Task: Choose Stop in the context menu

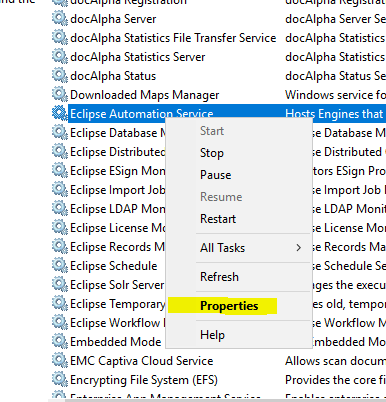Action: (x=212, y=153)
